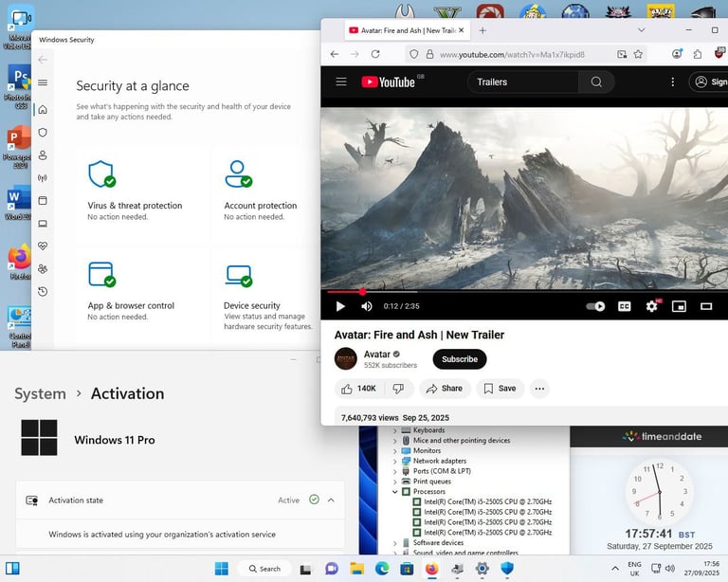Open more actions ellipsis under video
Viewport: 728px width, 582px height.
(539, 389)
